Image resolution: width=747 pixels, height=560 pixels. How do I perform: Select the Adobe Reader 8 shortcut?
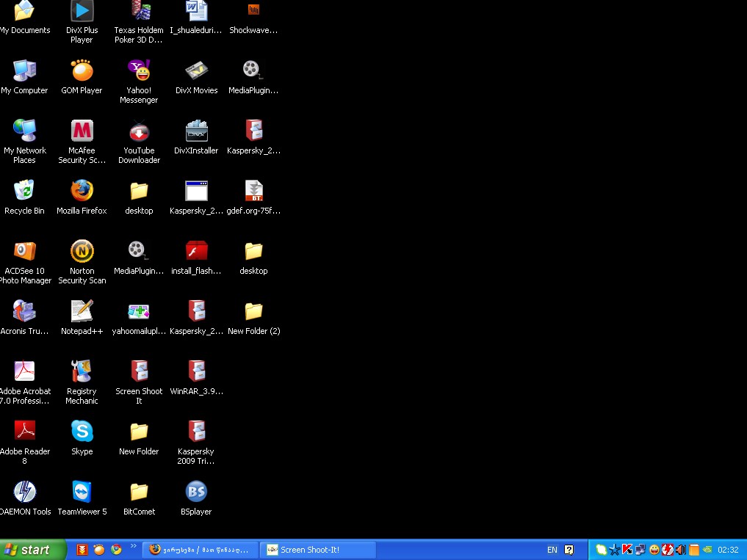point(24,443)
